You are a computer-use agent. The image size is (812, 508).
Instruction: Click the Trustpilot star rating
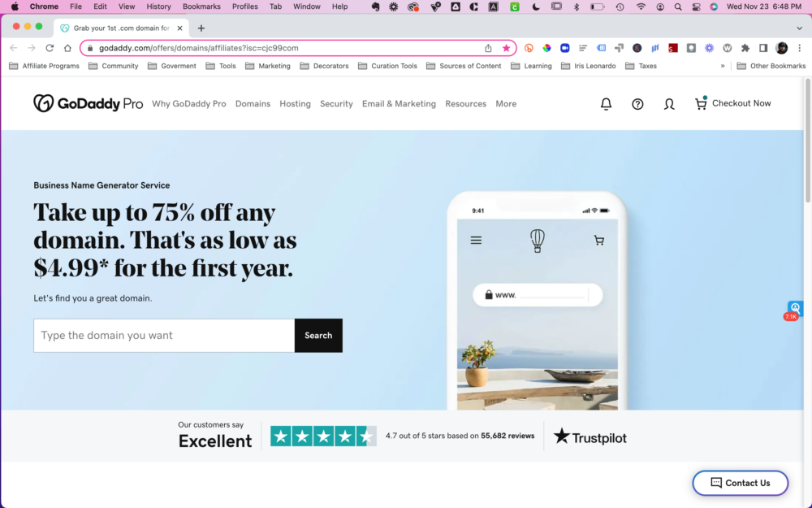(323, 436)
